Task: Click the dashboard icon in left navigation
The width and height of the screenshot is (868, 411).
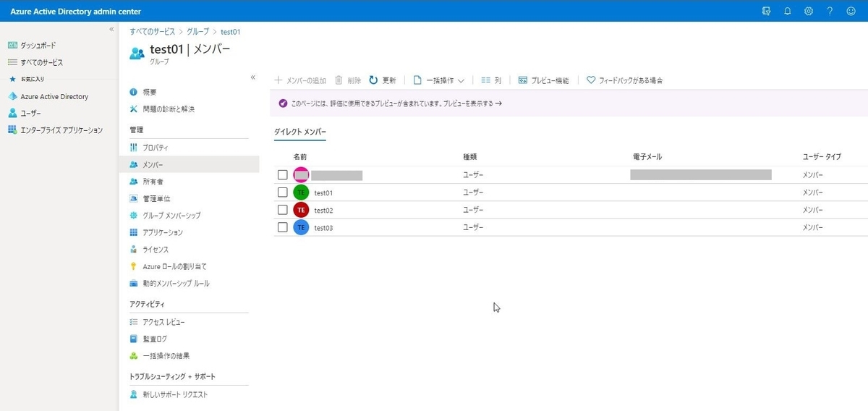Action: click(12, 45)
